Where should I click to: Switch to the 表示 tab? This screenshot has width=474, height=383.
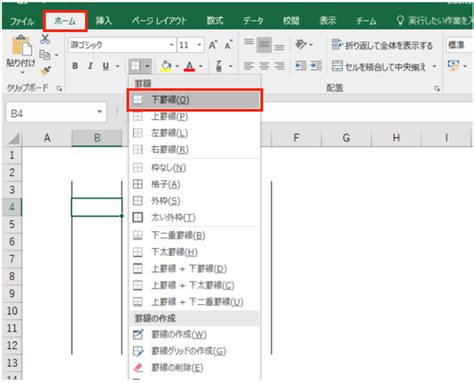pos(328,21)
